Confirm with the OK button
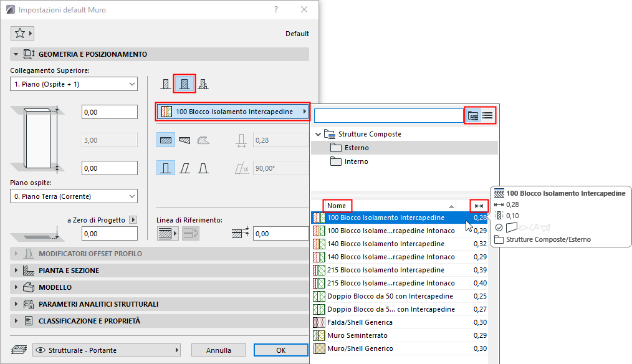632x364 pixels. click(x=281, y=350)
